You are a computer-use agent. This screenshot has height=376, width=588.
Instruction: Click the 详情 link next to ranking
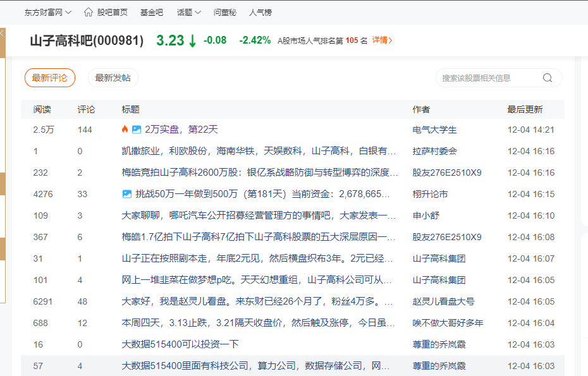point(382,40)
